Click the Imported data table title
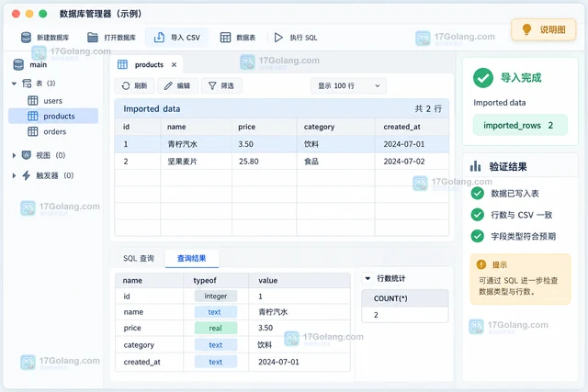Viewport: 588px width, 392px height. (152, 109)
